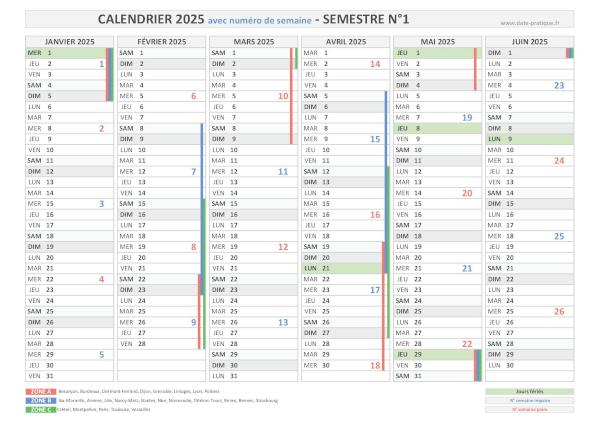This screenshot has width=600, height=424.
Task: Click week number 23 in June
Action: (x=559, y=85)
